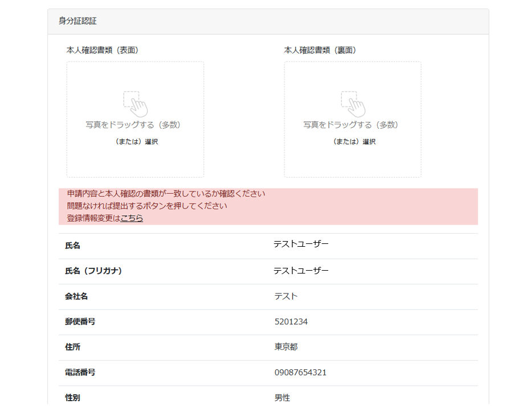
Task: Select the postal code 5201234
Action: click(291, 322)
